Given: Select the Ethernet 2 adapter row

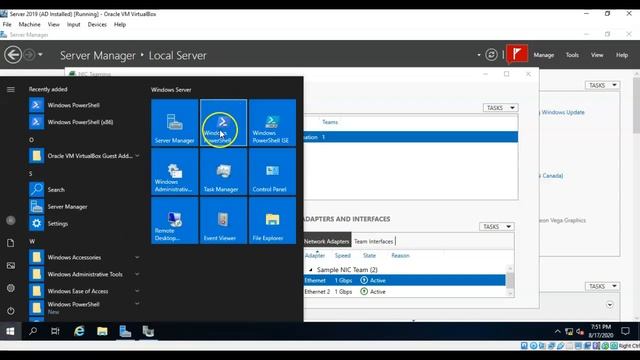Looking at the screenshot, I should (x=404, y=292).
